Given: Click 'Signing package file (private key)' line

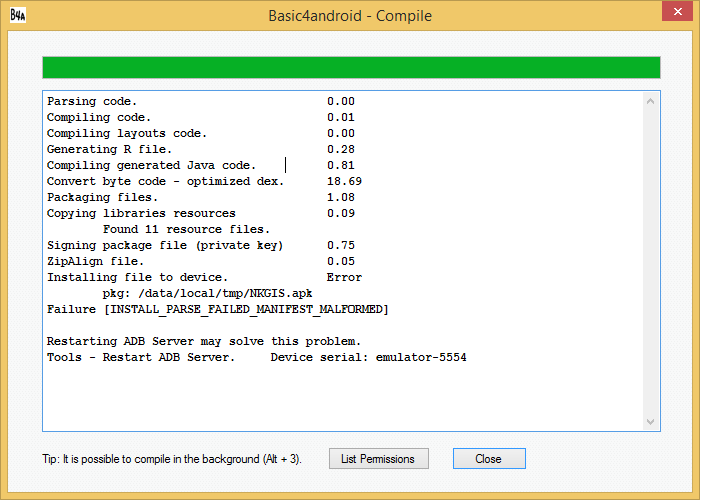Looking at the screenshot, I should (165, 245).
